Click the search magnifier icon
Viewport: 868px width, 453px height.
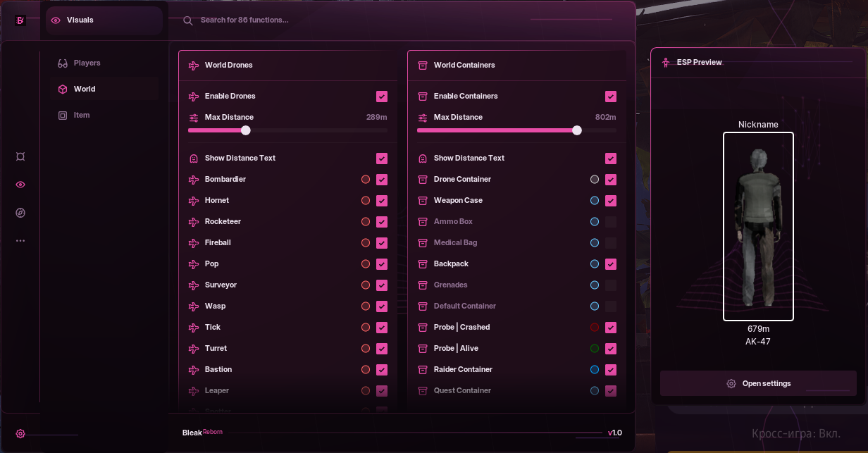188,20
